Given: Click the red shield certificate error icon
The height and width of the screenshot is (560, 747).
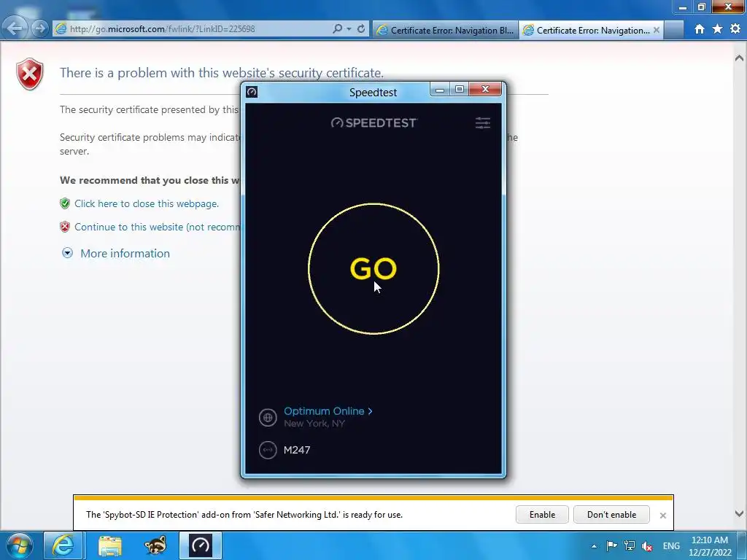Looking at the screenshot, I should pos(29,74).
